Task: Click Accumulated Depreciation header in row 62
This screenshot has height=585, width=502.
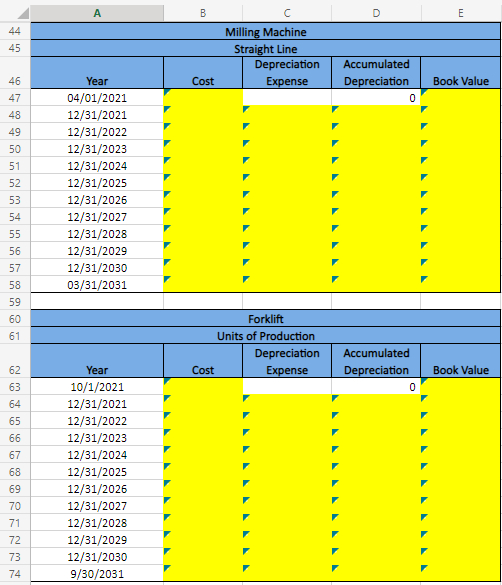Action: [x=376, y=361]
